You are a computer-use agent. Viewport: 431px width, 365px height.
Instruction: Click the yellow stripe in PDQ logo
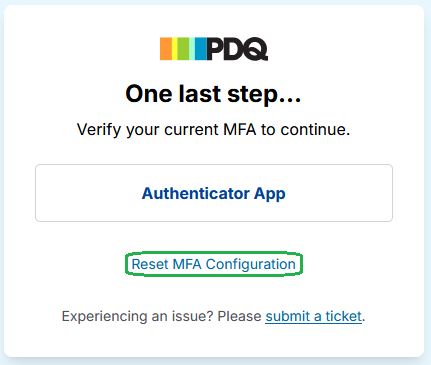[x=174, y=49]
